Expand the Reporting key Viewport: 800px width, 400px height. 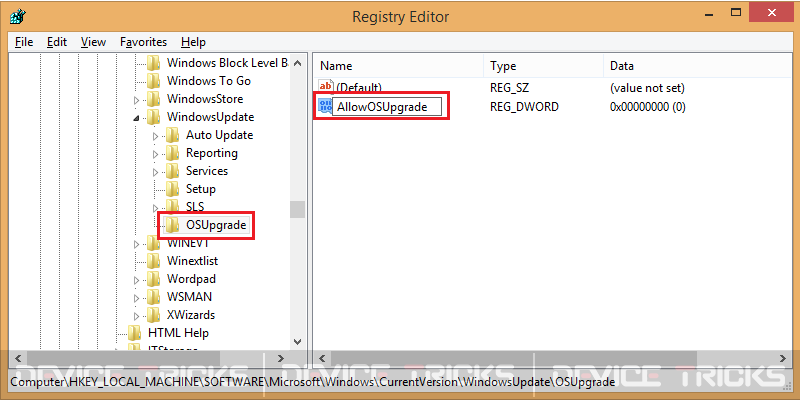click(x=155, y=154)
